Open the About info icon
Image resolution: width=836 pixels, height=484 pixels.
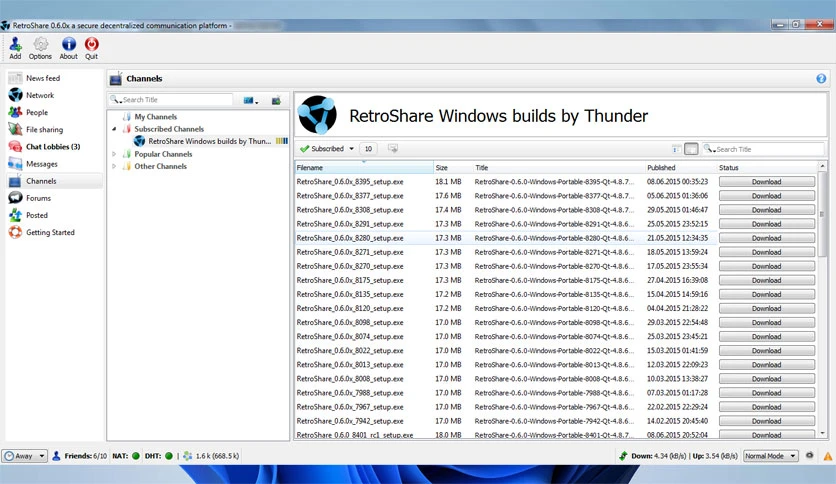[x=68, y=44]
